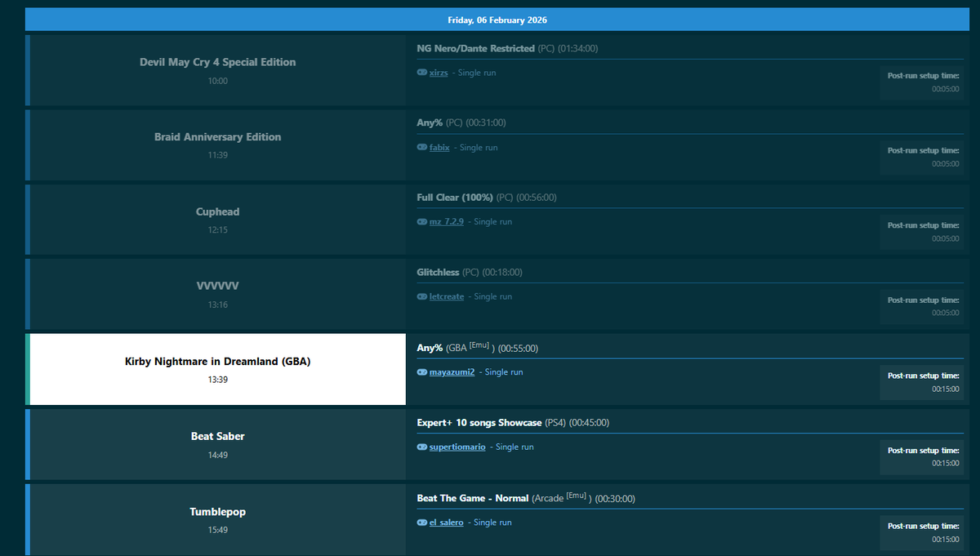This screenshot has width=980, height=556.
Task: Click the 13:16 start time under VVVVVV
Action: click(218, 305)
